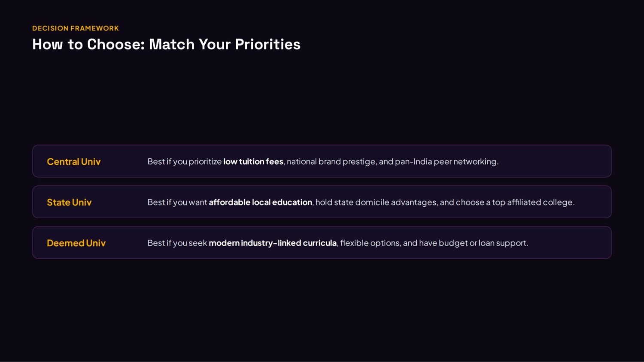644x362 pixels.
Task: Click the DECISION FRAMEWORK heading label
Action: (76, 28)
